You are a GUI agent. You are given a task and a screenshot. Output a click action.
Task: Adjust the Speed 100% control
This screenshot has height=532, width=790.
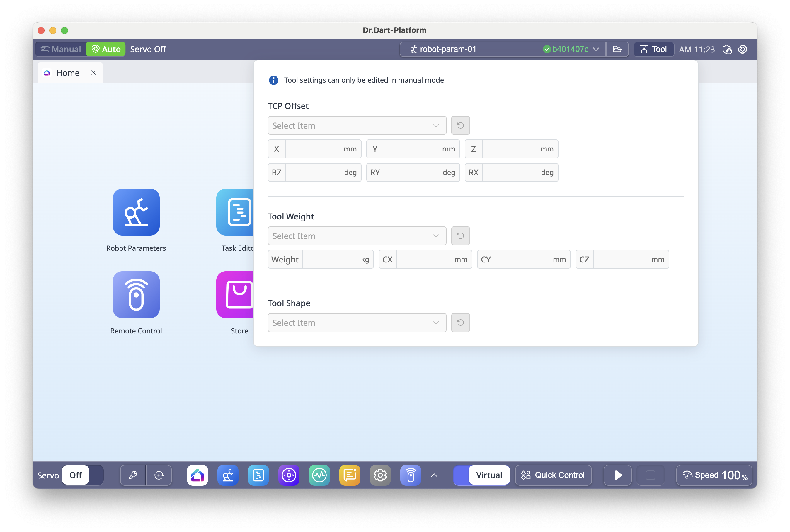point(714,475)
